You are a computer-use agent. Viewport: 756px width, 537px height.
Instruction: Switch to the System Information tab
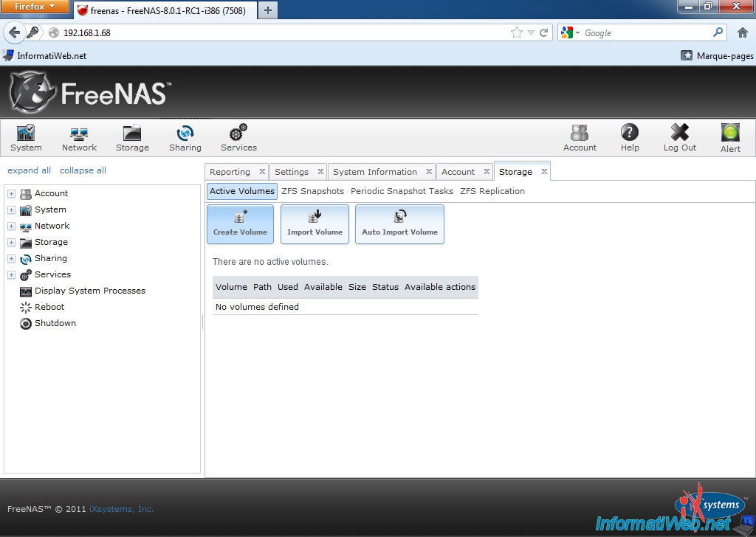[x=374, y=172]
